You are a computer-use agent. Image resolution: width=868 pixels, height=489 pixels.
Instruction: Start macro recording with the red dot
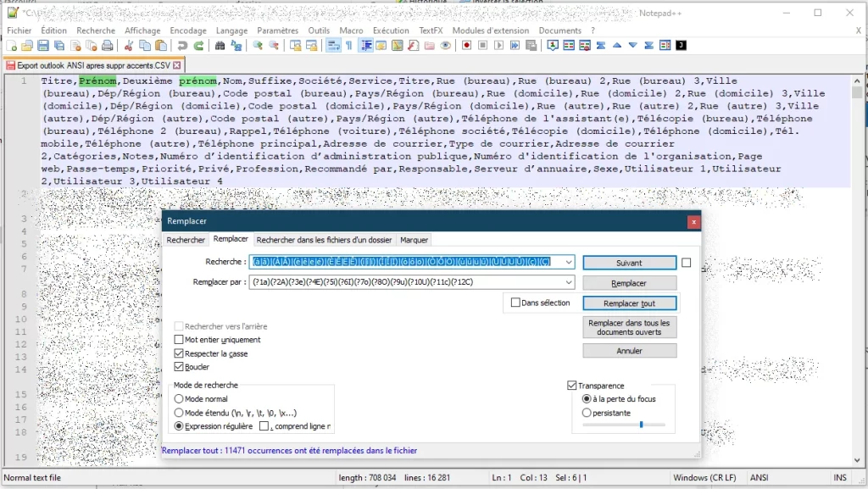click(467, 46)
